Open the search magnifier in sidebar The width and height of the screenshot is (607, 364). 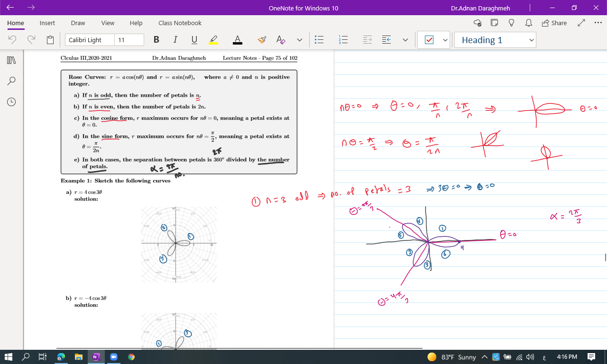coord(11,81)
